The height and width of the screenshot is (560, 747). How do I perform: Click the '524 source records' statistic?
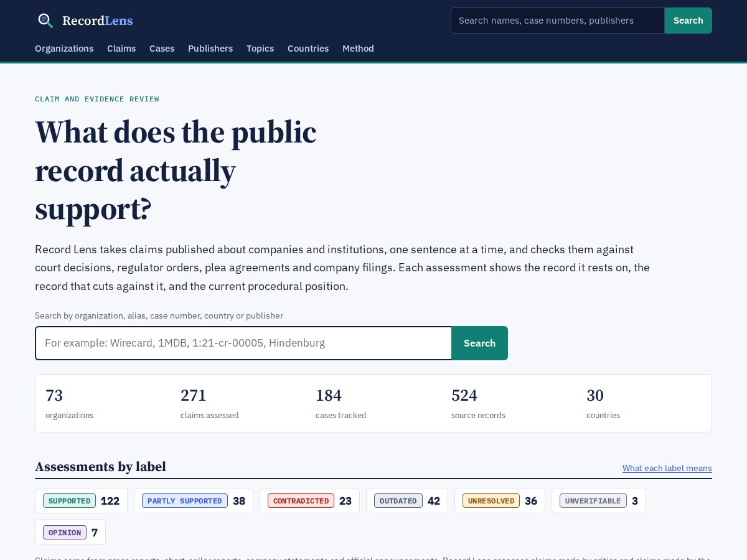pos(478,403)
